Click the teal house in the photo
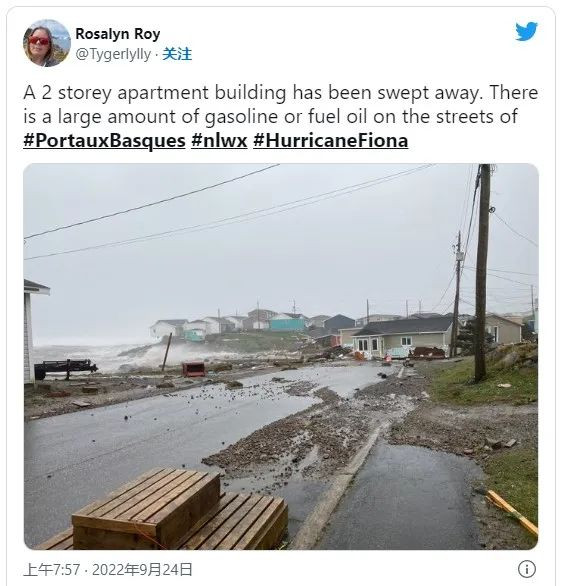Viewport: 561px width, 586px height. pyautogui.click(x=287, y=322)
